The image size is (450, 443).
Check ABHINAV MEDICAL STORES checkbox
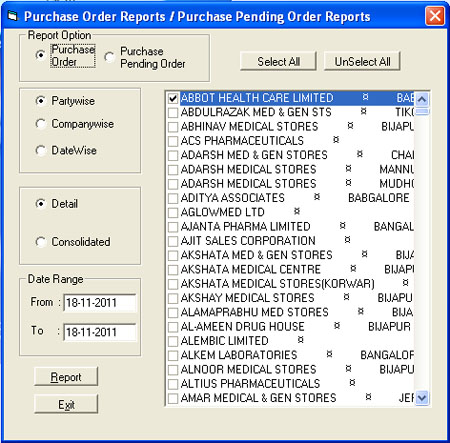point(173,127)
